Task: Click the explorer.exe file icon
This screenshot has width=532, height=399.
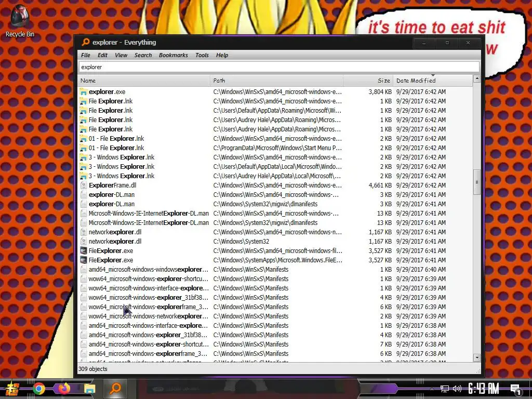Action: coord(84,91)
